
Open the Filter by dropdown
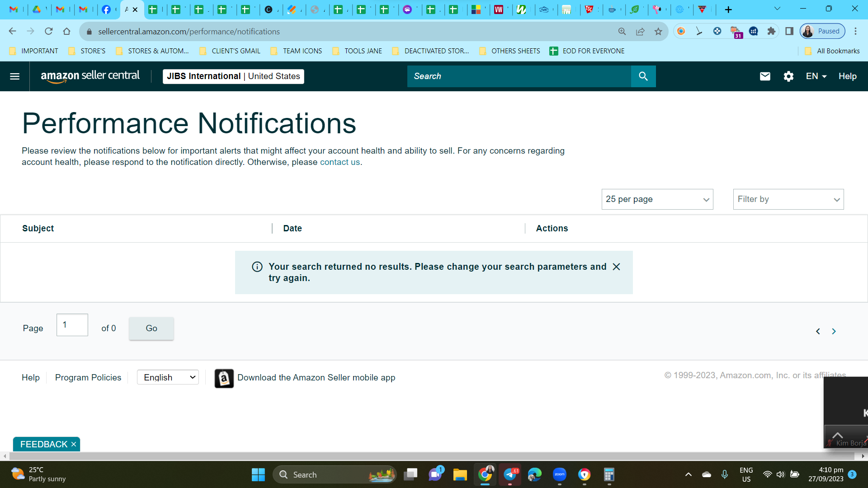click(788, 199)
